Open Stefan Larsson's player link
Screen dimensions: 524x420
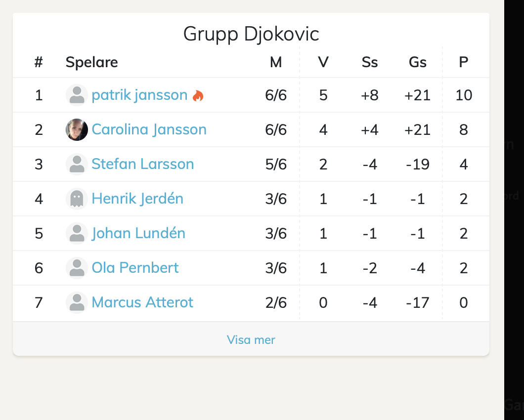click(142, 164)
